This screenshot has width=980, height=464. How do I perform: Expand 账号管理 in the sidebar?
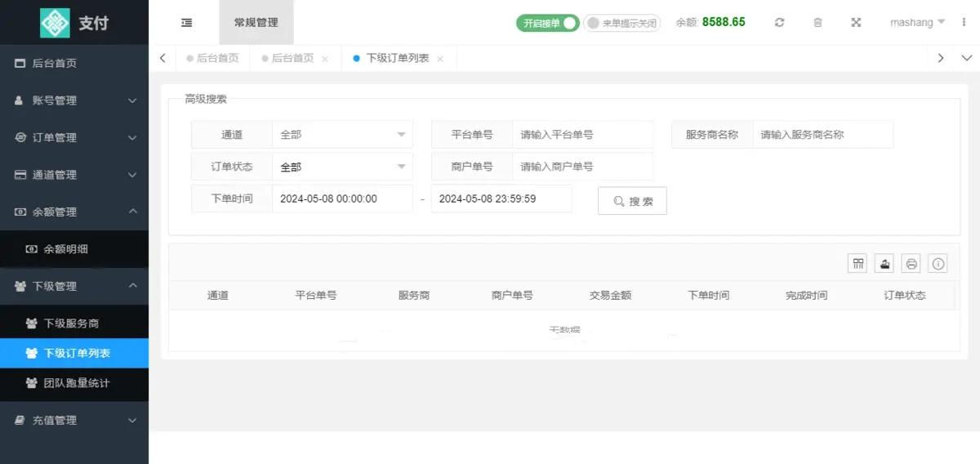pyautogui.click(x=74, y=100)
